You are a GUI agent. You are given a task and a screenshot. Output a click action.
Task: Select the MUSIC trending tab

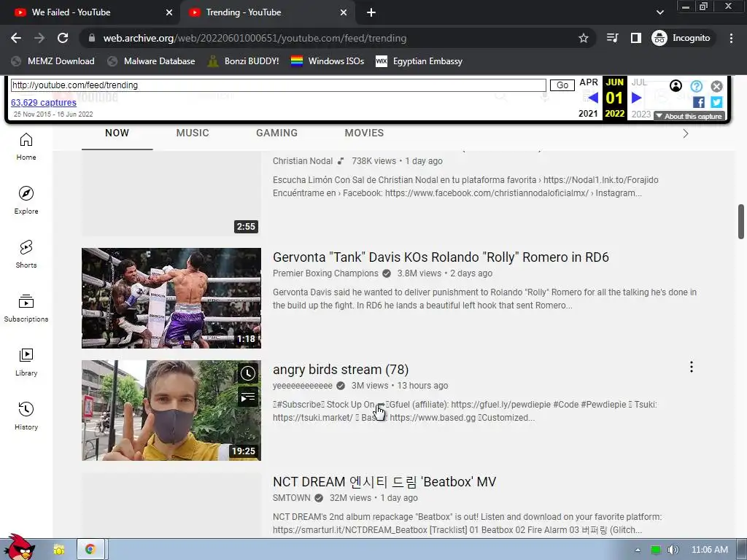193,133
